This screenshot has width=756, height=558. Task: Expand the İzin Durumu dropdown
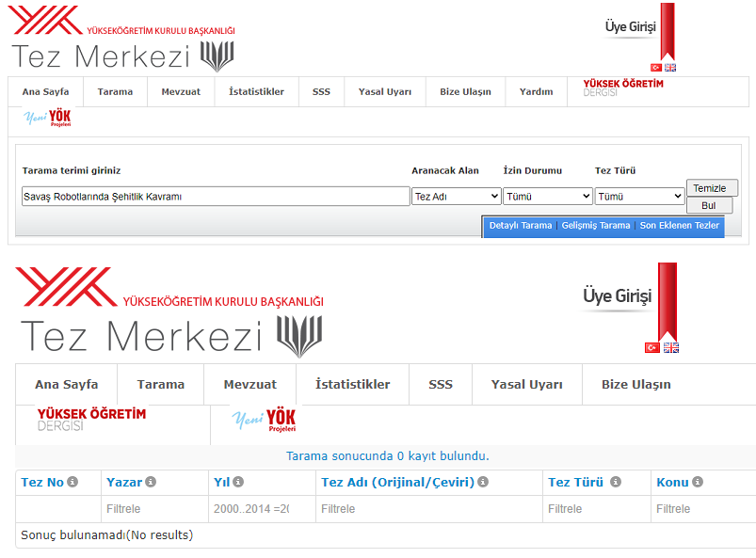click(547, 197)
